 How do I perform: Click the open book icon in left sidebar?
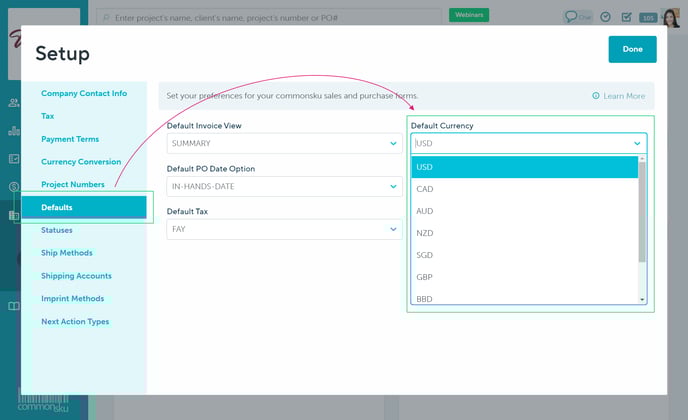[x=14, y=306]
